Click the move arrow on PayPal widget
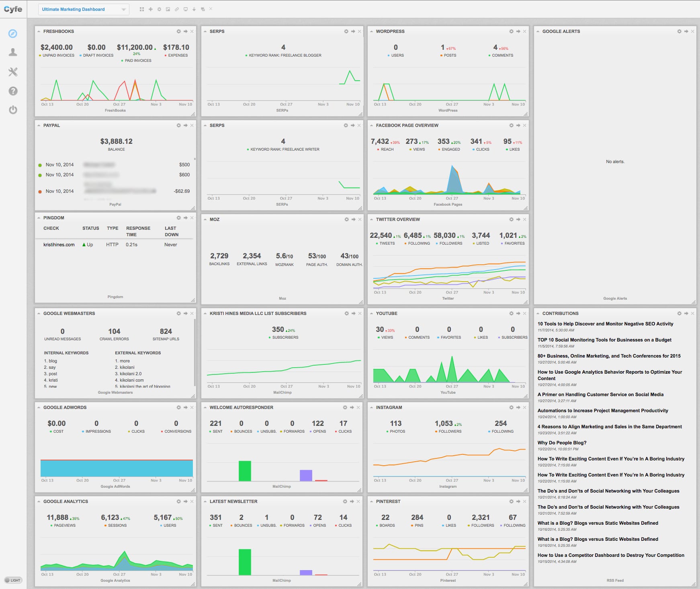Viewport: 700px width, 589px height. (x=185, y=125)
